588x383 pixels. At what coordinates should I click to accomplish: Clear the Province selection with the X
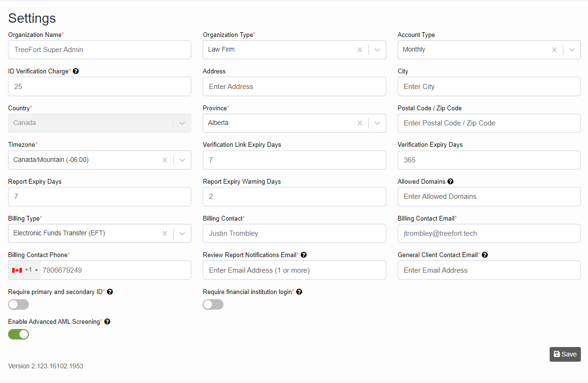pos(360,123)
